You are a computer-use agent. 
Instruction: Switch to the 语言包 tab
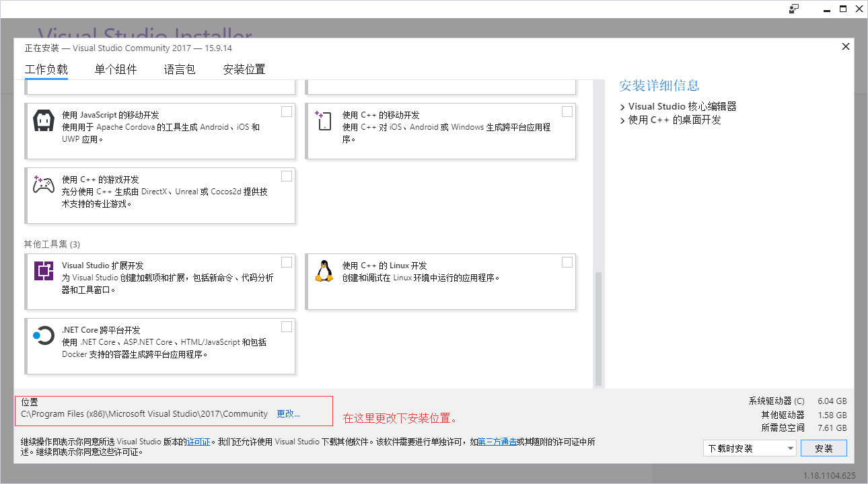(180, 69)
